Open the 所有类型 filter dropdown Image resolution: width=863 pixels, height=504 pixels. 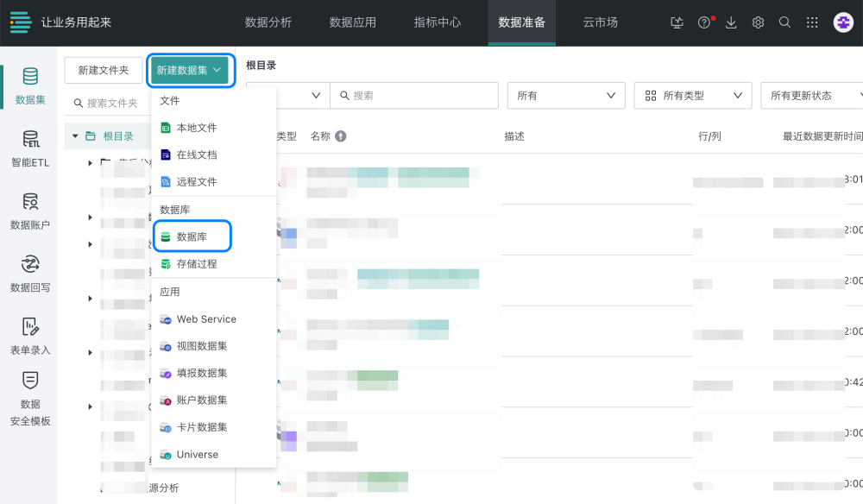coord(693,96)
